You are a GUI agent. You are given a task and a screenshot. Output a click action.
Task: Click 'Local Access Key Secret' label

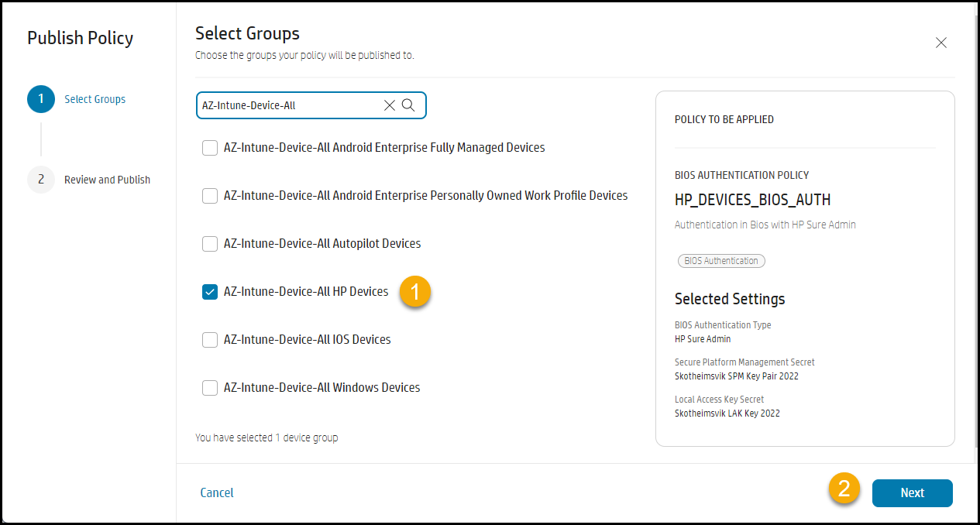[x=720, y=400]
